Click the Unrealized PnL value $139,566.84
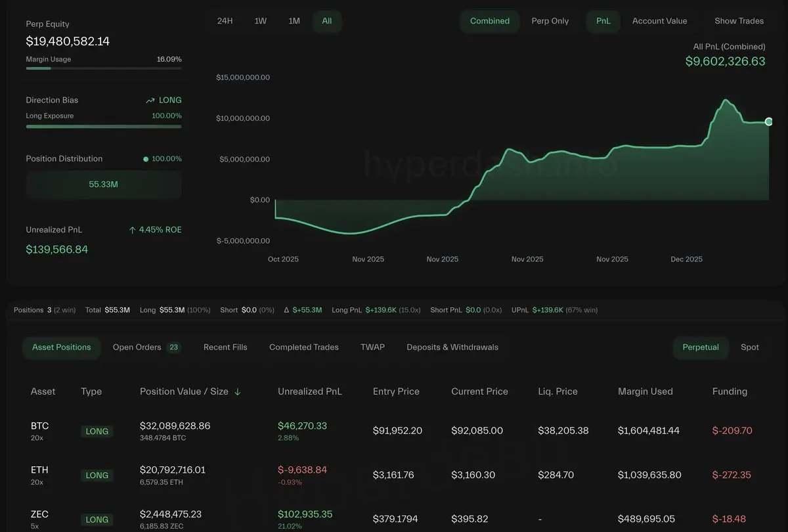The width and height of the screenshot is (788, 532). pyautogui.click(x=57, y=250)
